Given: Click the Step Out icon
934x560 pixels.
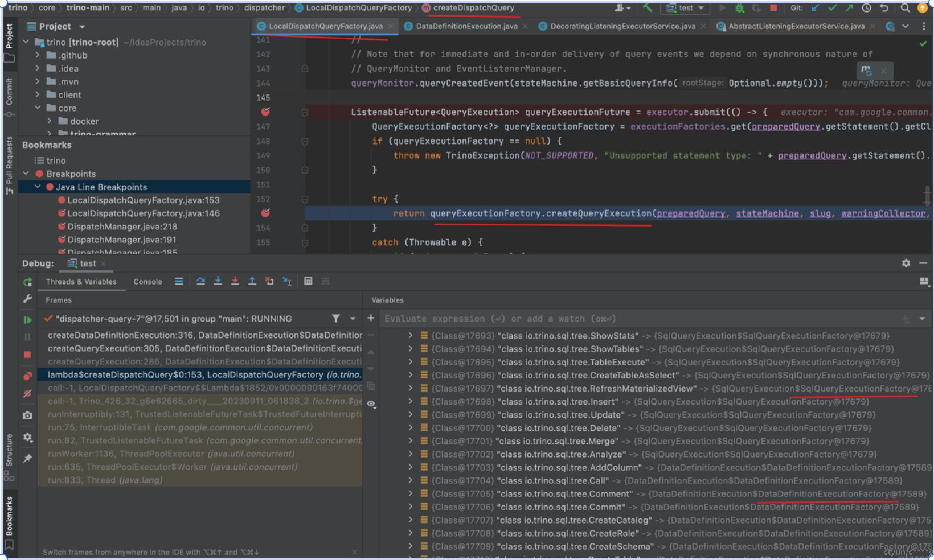Looking at the screenshot, I should coord(252,281).
